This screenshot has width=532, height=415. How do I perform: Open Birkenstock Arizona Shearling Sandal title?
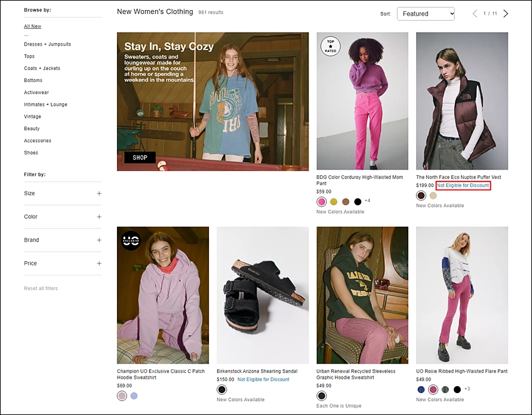click(x=257, y=371)
